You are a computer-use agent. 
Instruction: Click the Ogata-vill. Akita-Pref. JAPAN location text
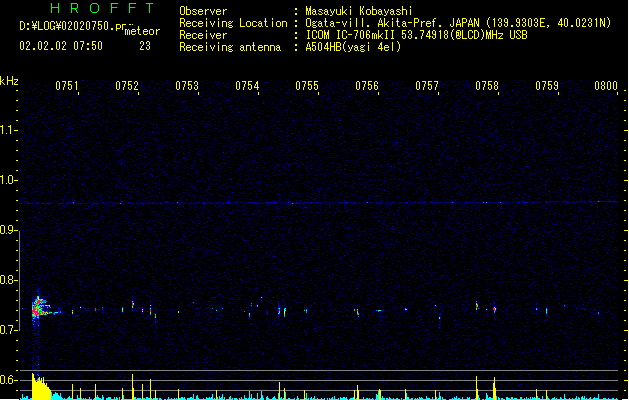point(458,23)
